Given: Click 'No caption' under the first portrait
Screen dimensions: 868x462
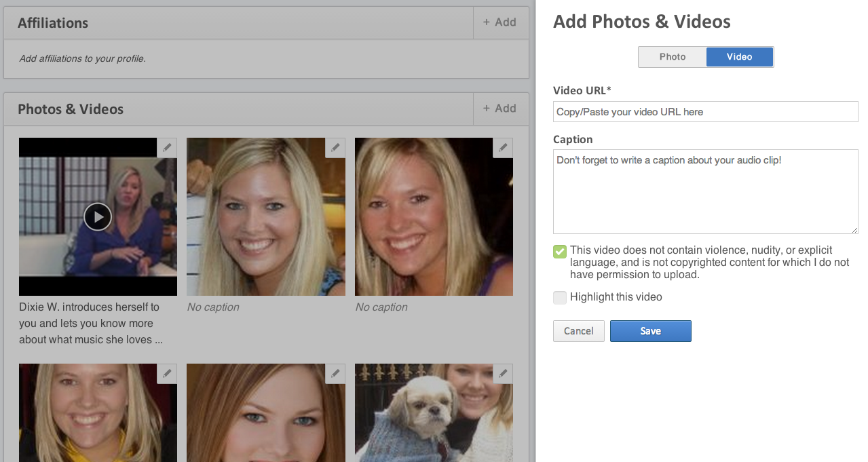Looking at the screenshot, I should [213, 307].
